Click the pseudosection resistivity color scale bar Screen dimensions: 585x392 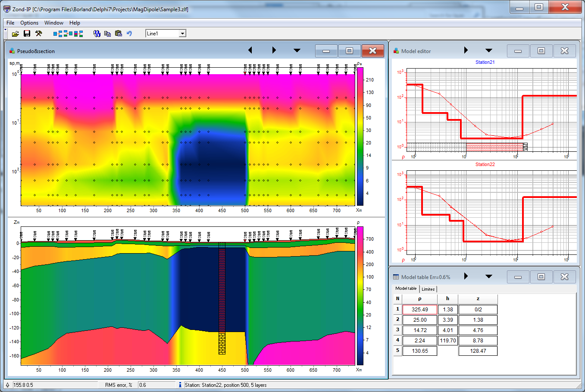(x=360, y=136)
